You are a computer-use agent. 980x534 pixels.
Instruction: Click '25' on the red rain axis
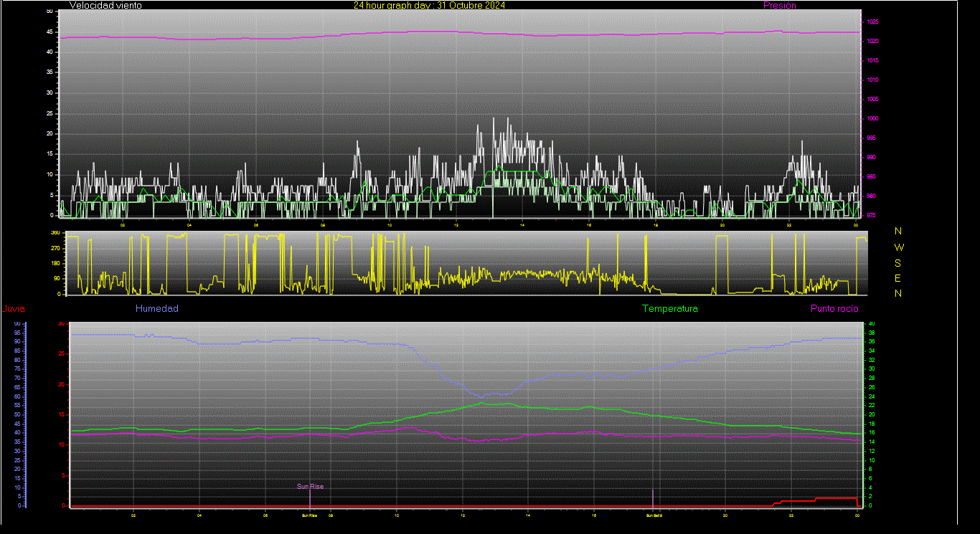point(62,354)
